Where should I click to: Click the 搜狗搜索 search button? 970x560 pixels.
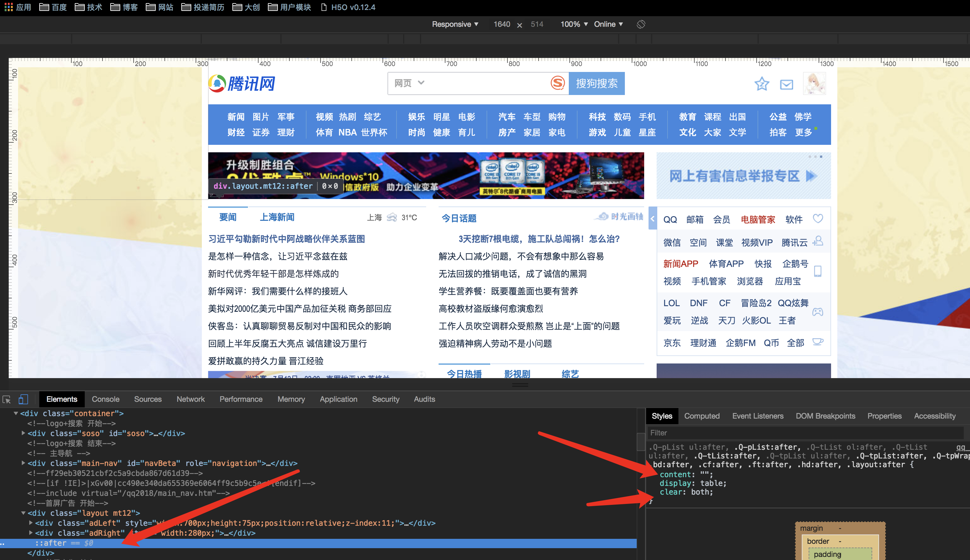597,83
